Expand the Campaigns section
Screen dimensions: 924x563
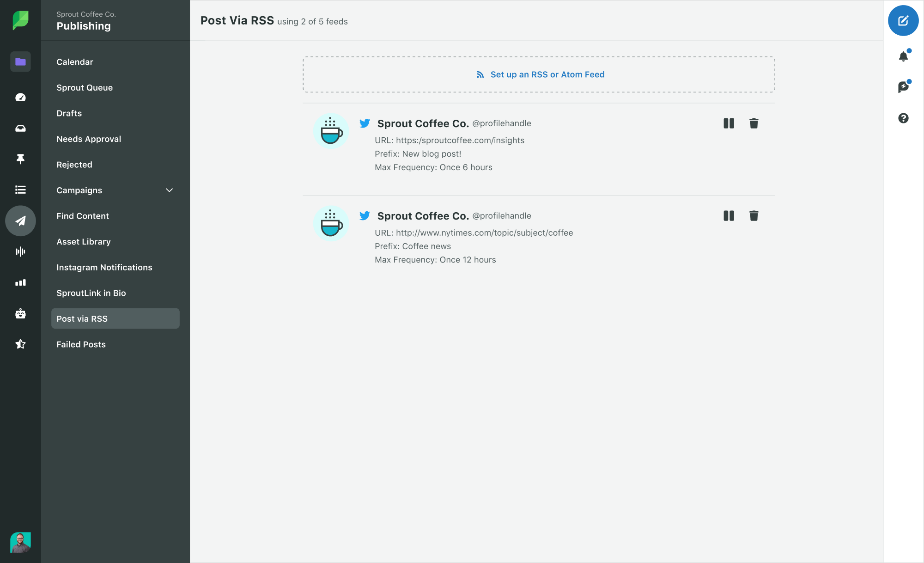pyautogui.click(x=169, y=190)
